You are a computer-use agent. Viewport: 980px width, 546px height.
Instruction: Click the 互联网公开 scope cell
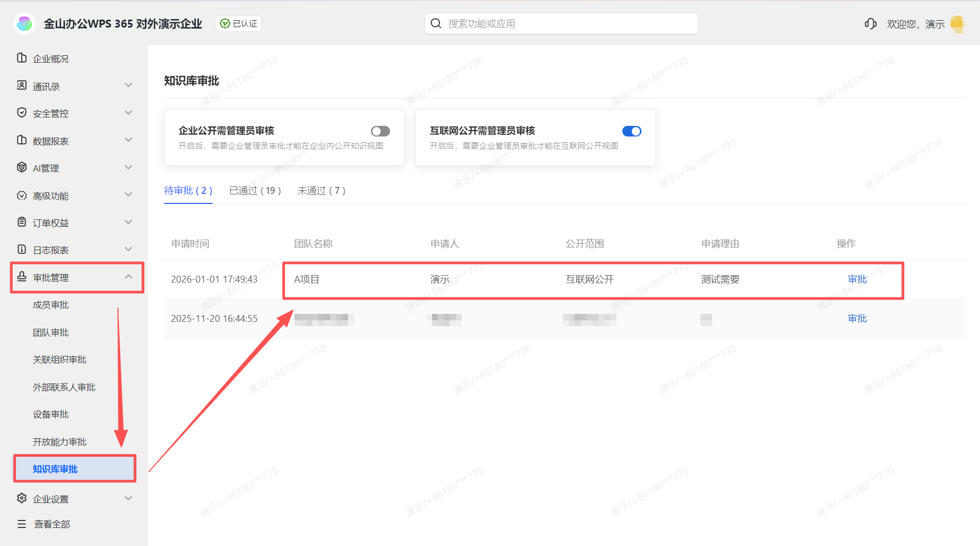click(589, 279)
